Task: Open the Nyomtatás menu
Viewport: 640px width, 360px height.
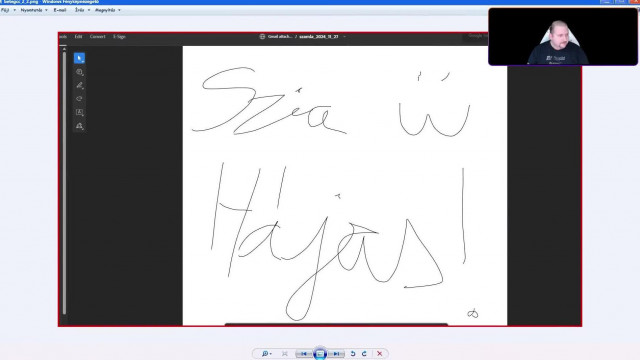Action: 34,10
